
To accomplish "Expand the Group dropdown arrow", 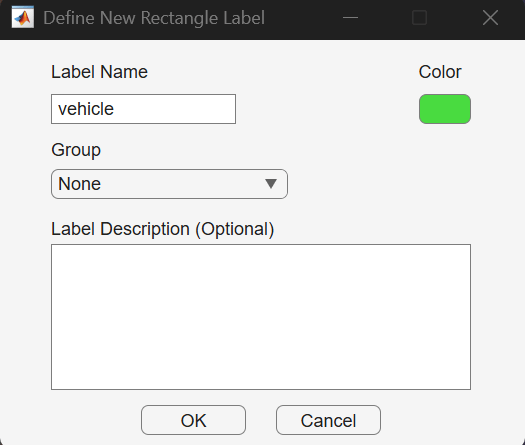I will (271, 183).
